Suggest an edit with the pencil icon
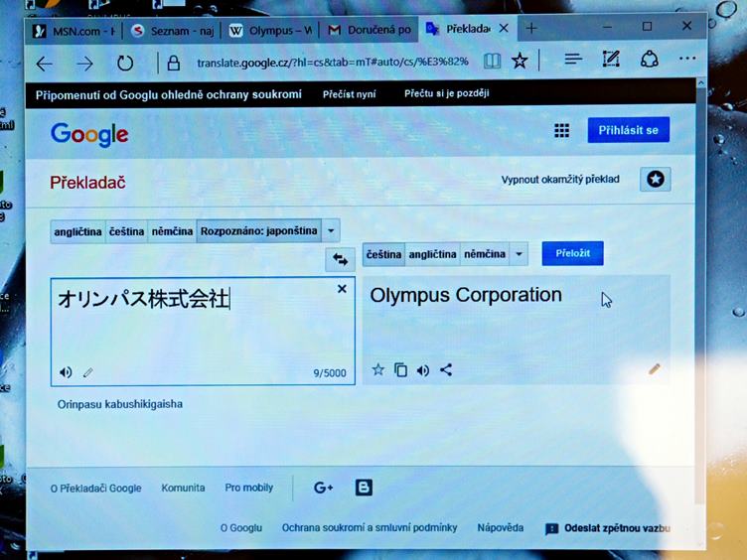The height and width of the screenshot is (560, 747). 655,368
